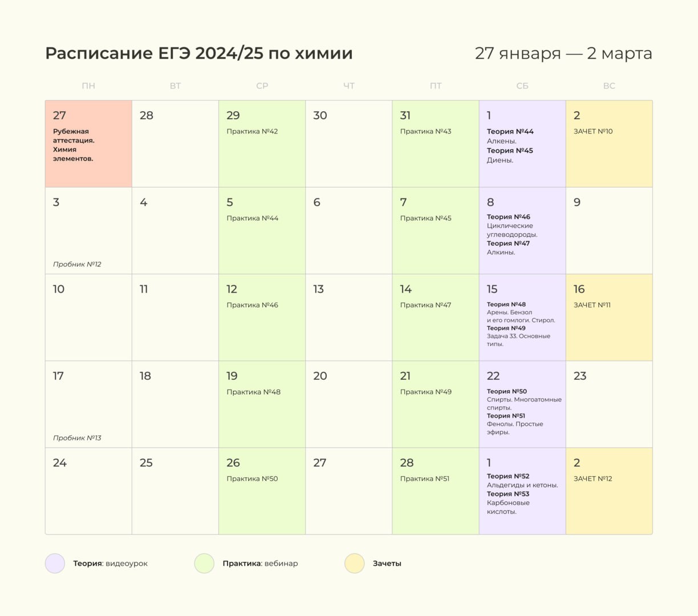Click the Пробник №12 label

pos(77,265)
